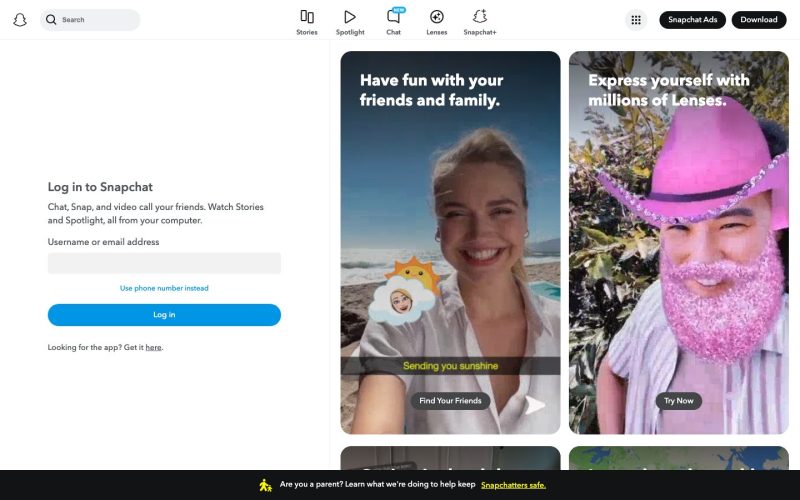800x500 pixels.
Task: Choose Use phone number instead link
Action: pyautogui.click(x=164, y=288)
